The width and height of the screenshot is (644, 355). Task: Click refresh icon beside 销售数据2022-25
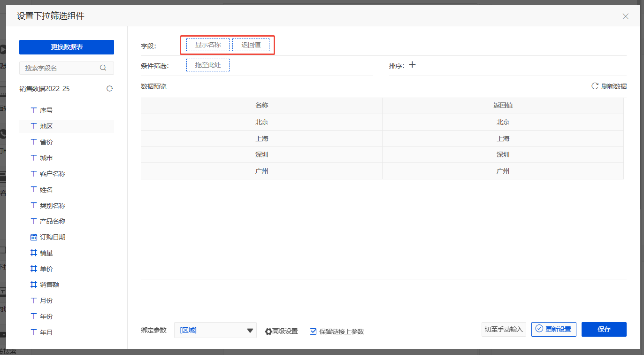pyautogui.click(x=110, y=88)
